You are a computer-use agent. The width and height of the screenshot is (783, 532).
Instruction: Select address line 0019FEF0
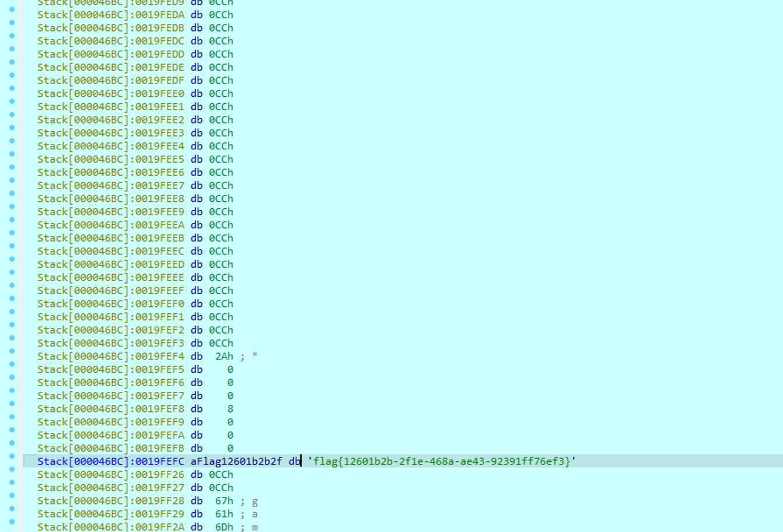coord(135,304)
